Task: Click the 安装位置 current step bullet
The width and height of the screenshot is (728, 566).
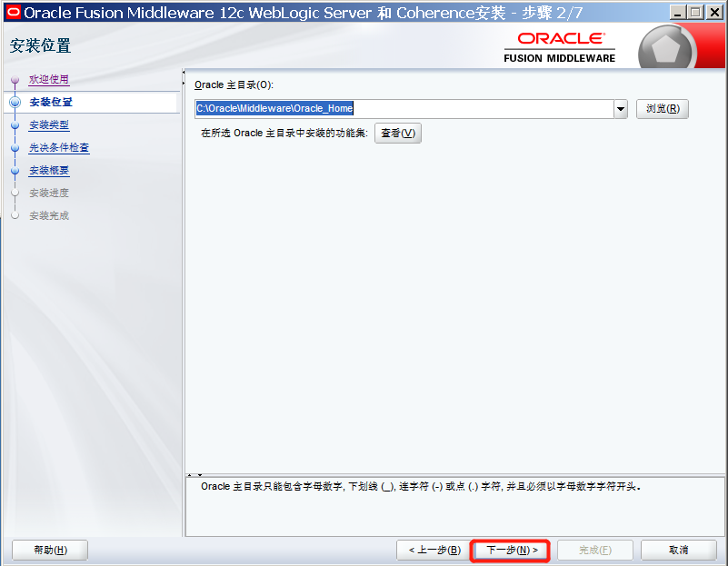Action: [x=15, y=102]
